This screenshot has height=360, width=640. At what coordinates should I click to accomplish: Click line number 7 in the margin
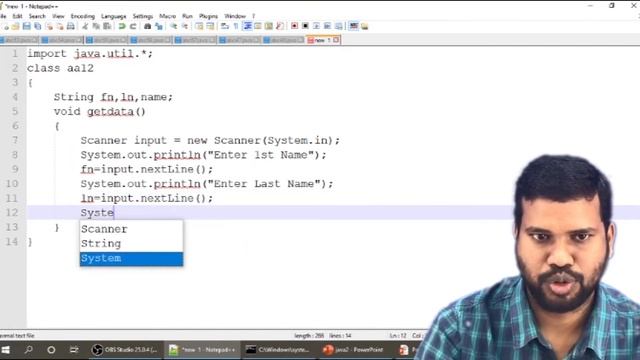15,140
